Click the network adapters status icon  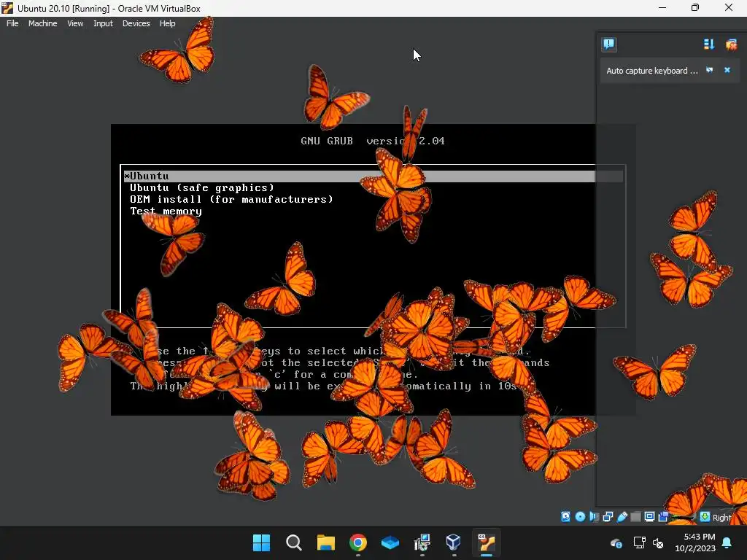point(608,517)
